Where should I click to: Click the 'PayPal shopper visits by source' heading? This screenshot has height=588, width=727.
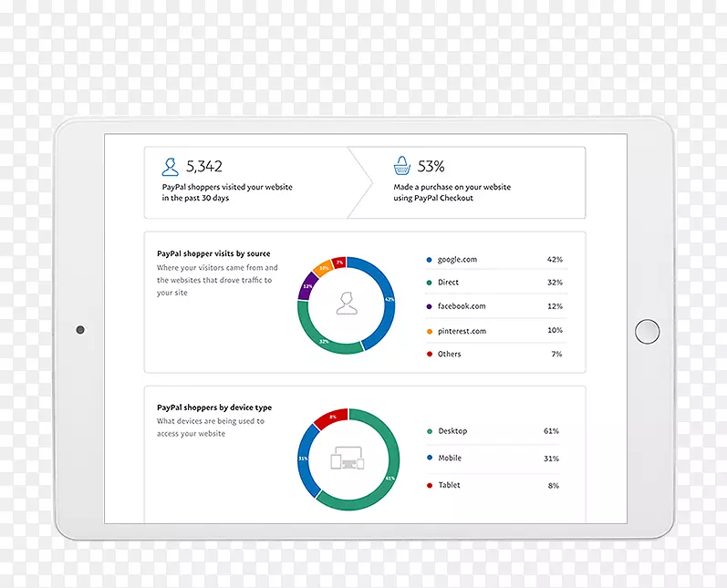pyautogui.click(x=213, y=253)
